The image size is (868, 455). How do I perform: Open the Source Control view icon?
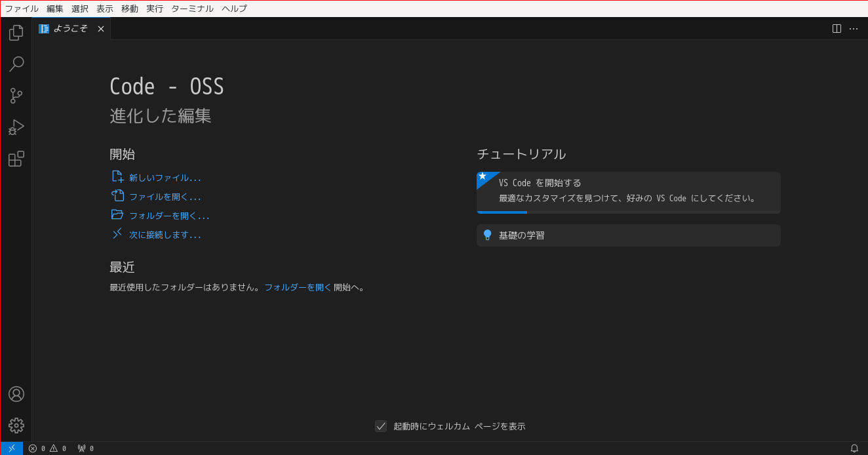point(16,96)
